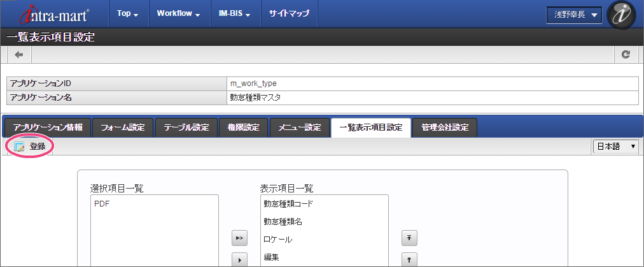Open the Top menu
644x267 pixels.
pyautogui.click(x=128, y=13)
